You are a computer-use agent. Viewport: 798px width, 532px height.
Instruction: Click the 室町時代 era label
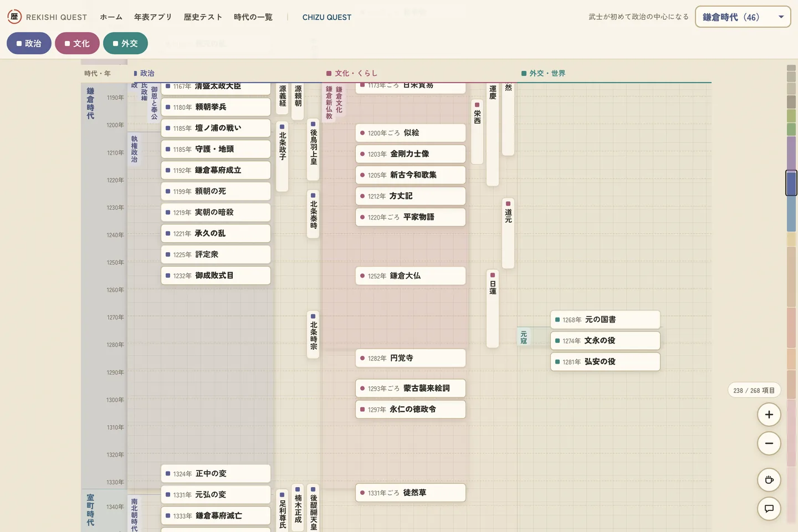(90, 510)
